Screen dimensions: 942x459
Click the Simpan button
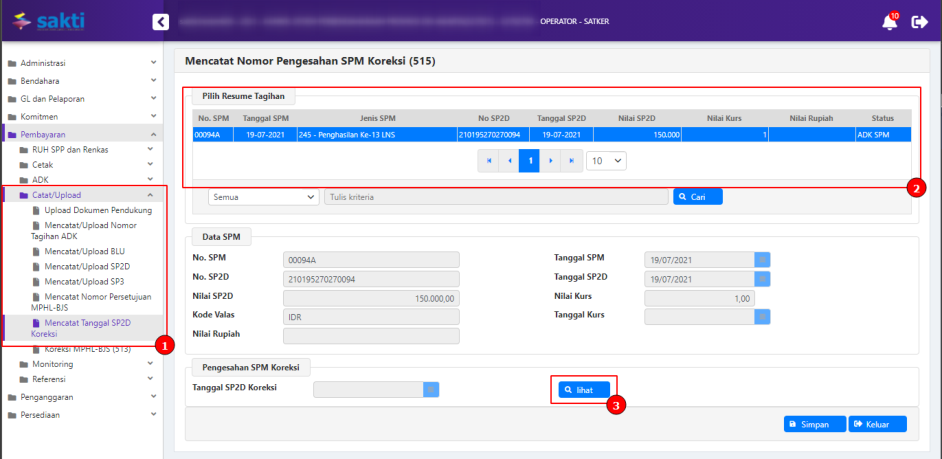(x=814, y=424)
